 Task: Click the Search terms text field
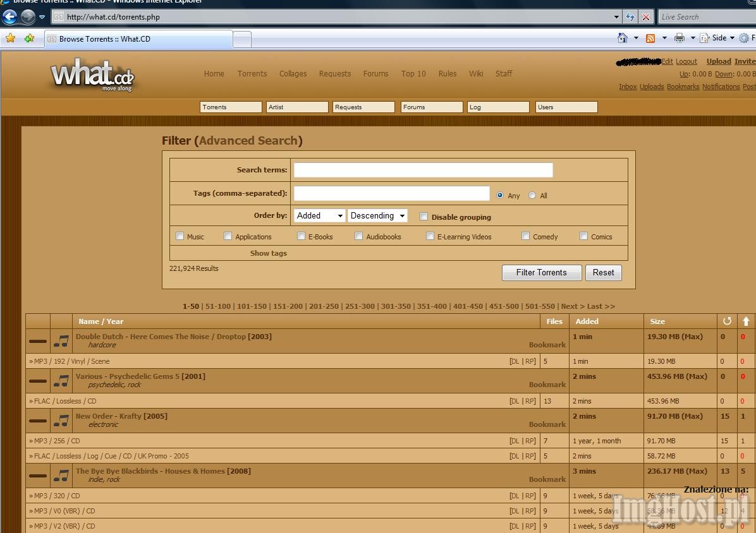[424, 170]
